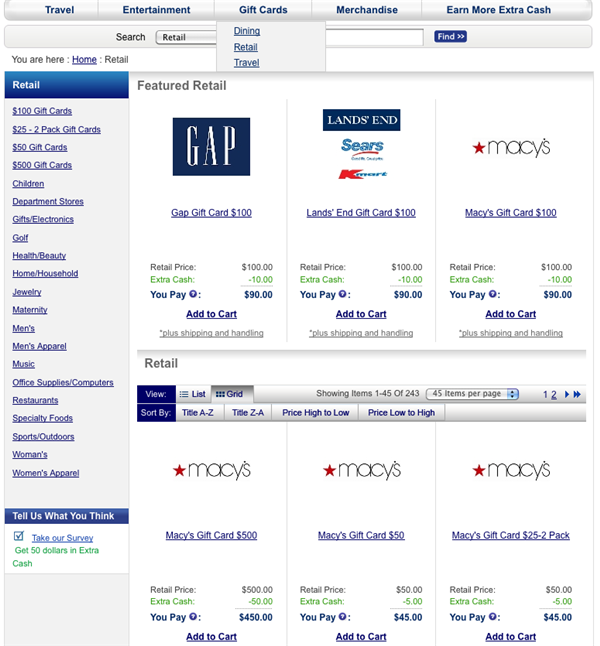Open Sports/Outdoors category
The height and width of the screenshot is (646, 600).
[x=43, y=436]
